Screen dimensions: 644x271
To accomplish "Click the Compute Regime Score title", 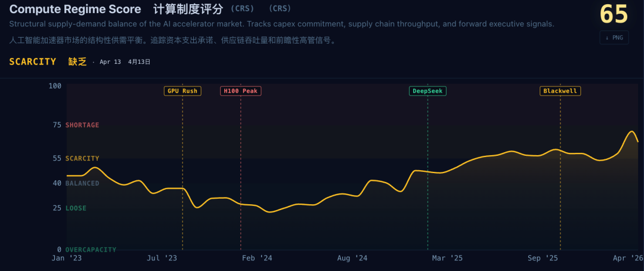I will [x=75, y=10].
